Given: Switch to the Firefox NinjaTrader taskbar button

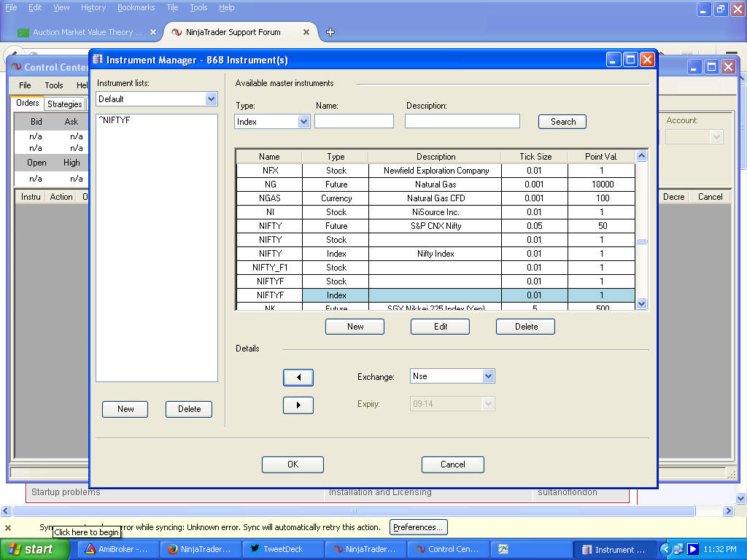Looking at the screenshot, I should [200, 549].
